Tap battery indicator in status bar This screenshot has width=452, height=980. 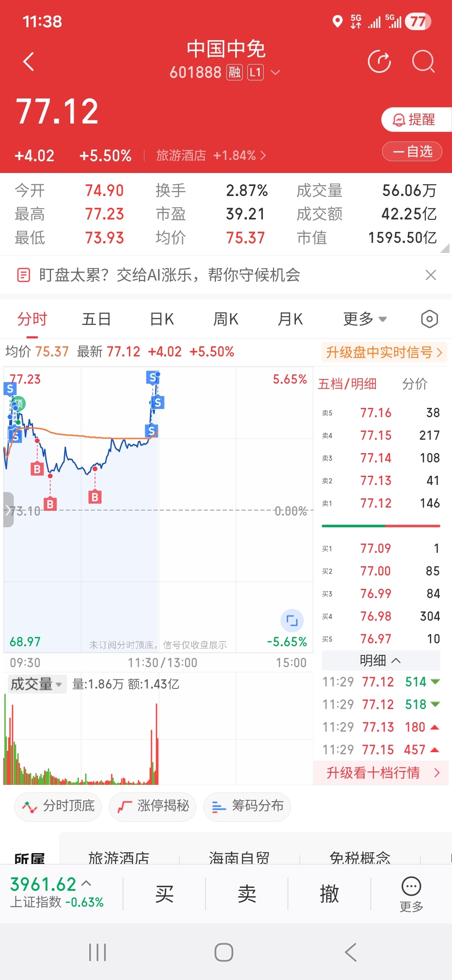(x=418, y=21)
